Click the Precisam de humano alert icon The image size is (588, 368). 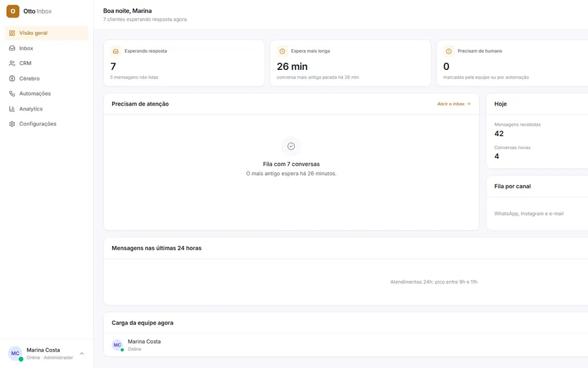pyautogui.click(x=448, y=51)
